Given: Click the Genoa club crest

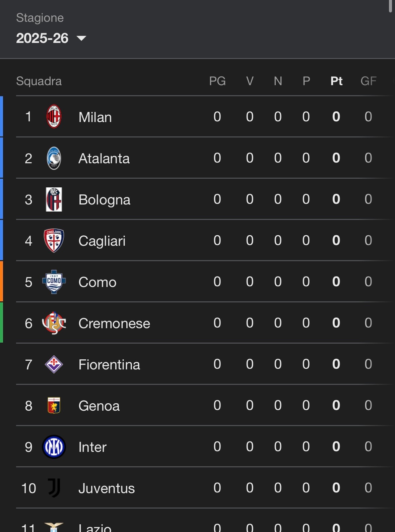Looking at the screenshot, I should point(54,406).
